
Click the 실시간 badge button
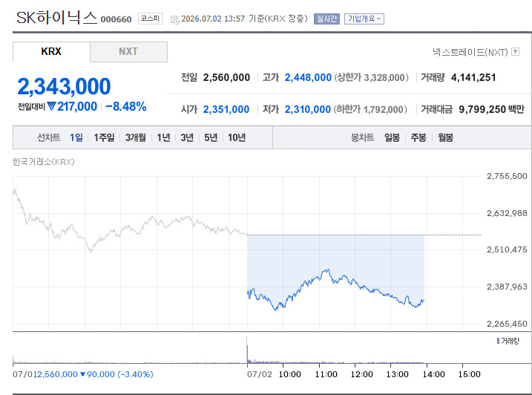coord(326,19)
